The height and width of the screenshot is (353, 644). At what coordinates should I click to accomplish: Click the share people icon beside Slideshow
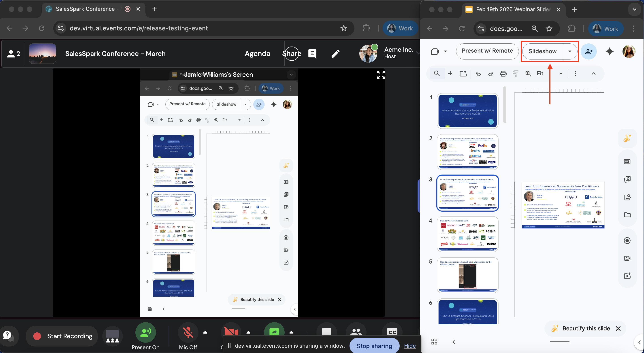589,51
